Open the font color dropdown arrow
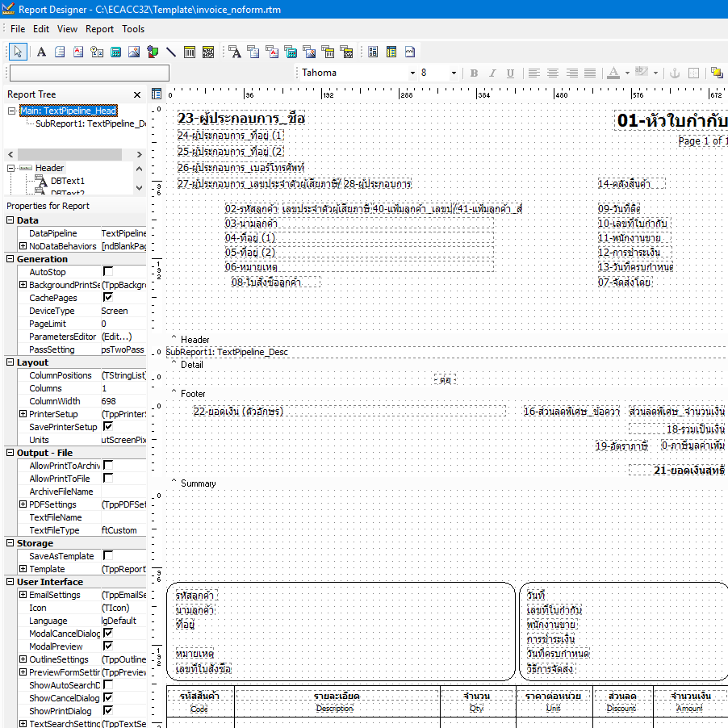 (x=627, y=73)
